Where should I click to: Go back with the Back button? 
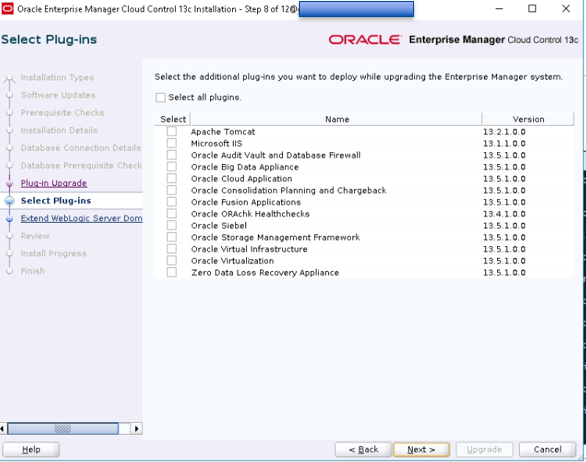(363, 450)
